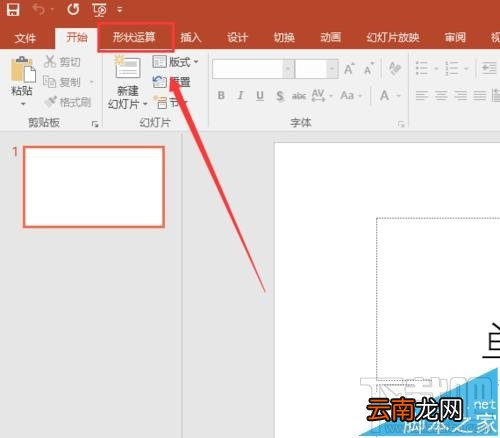Switch to the 幻灯片放映 tab
Viewport: 500px width, 438px height.
pyautogui.click(x=393, y=37)
